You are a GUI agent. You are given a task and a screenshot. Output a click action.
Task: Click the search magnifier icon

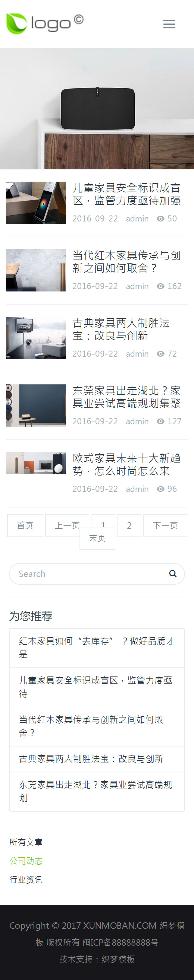(173, 574)
